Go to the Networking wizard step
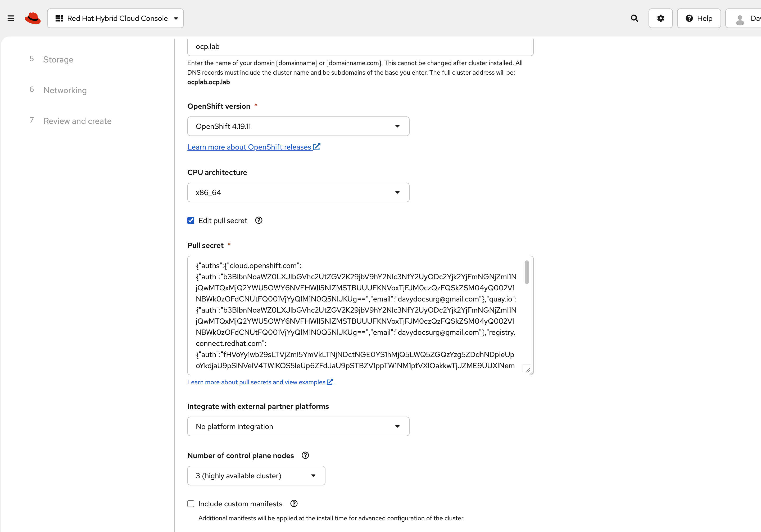761x532 pixels. (65, 90)
